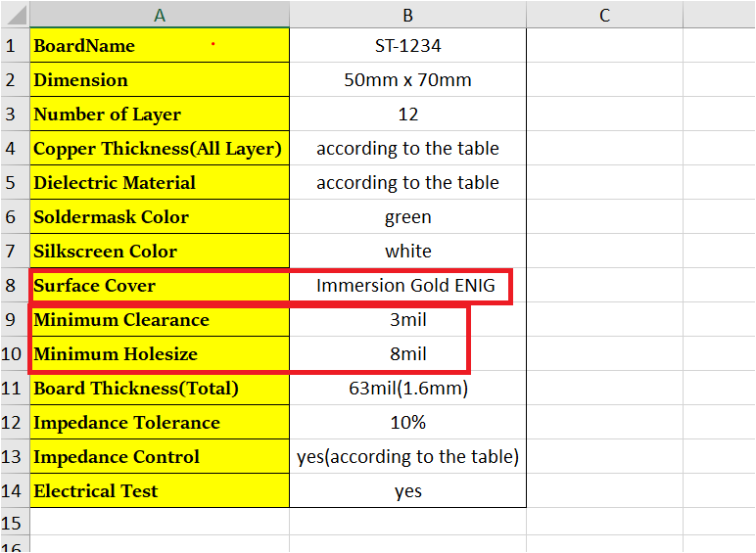Viewport: 756px width, 553px height.
Task: Select the 63mil(1.6mm) board thickness cell
Action: (x=407, y=389)
